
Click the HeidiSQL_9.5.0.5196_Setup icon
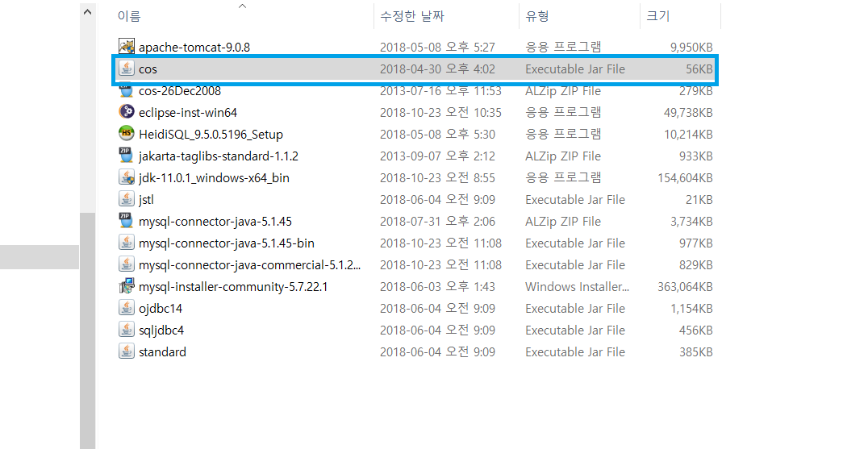[x=126, y=133]
